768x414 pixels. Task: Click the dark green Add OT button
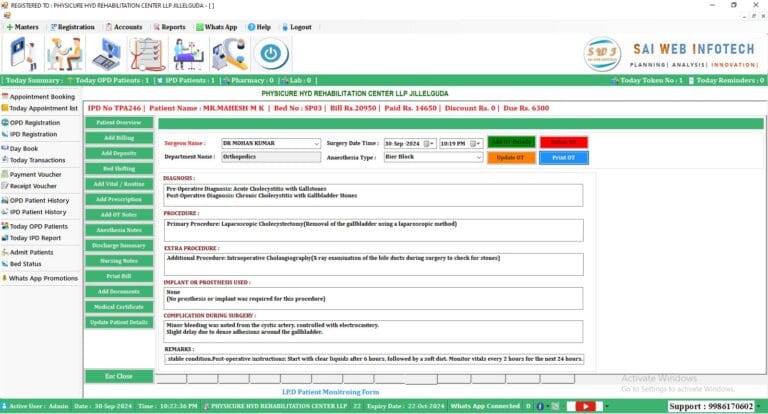point(511,142)
